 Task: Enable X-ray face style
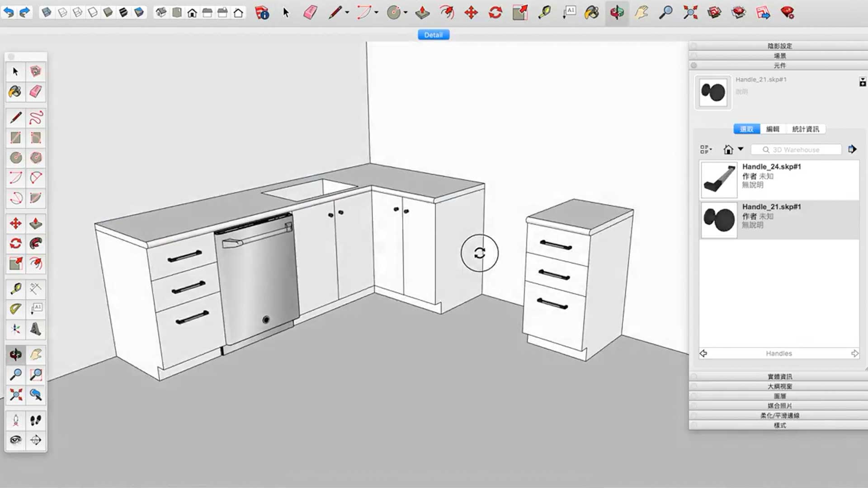coord(46,13)
